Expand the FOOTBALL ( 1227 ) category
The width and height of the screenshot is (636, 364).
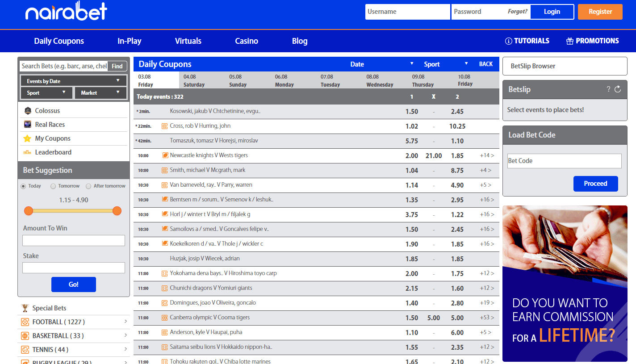click(x=74, y=322)
